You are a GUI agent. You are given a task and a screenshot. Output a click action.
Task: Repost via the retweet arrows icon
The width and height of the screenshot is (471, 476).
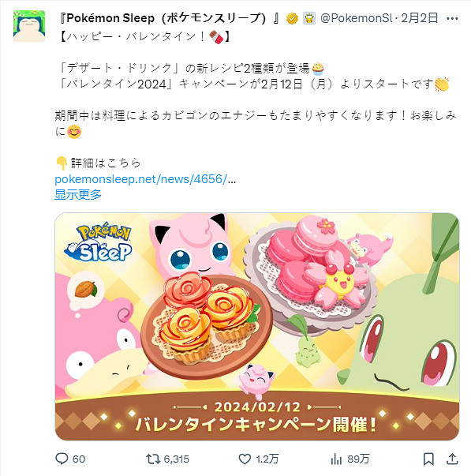pos(153,459)
